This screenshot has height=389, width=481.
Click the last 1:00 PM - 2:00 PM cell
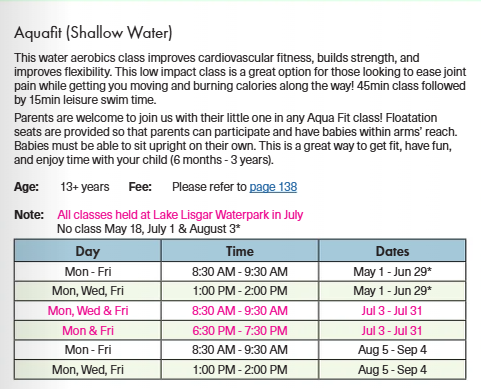[x=240, y=370]
